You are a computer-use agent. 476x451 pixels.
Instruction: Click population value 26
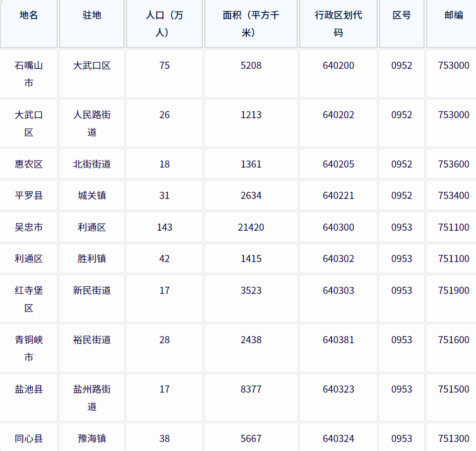pyautogui.click(x=164, y=115)
